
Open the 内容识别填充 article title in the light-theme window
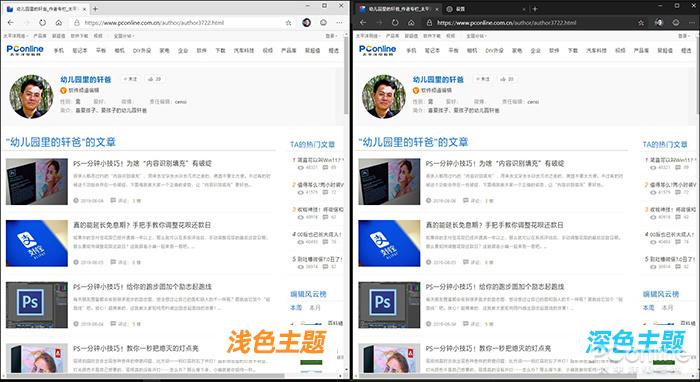[x=142, y=163]
